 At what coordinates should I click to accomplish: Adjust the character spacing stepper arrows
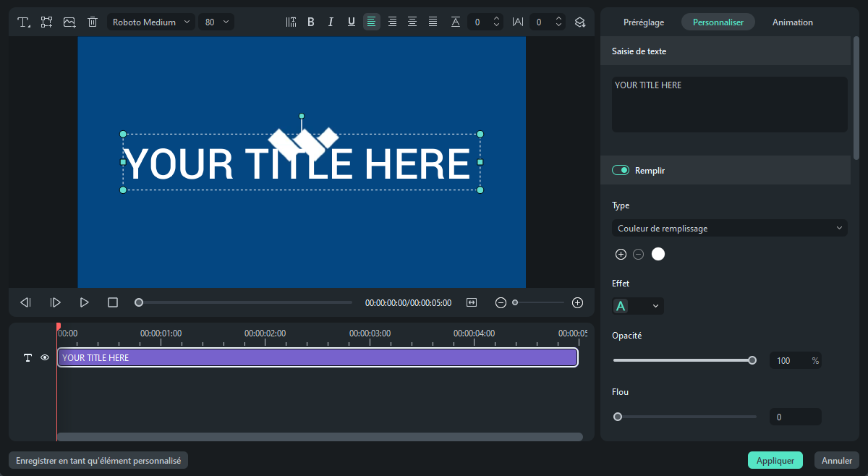(558, 22)
